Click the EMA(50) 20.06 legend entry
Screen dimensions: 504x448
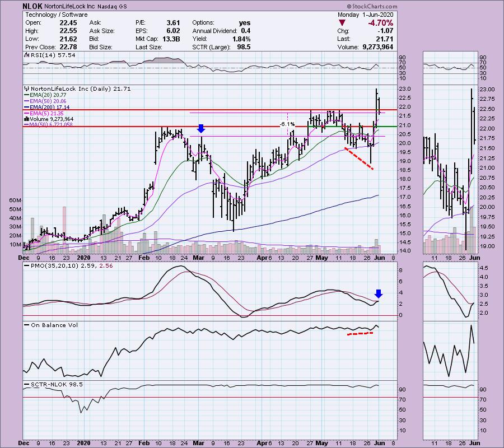48,101
